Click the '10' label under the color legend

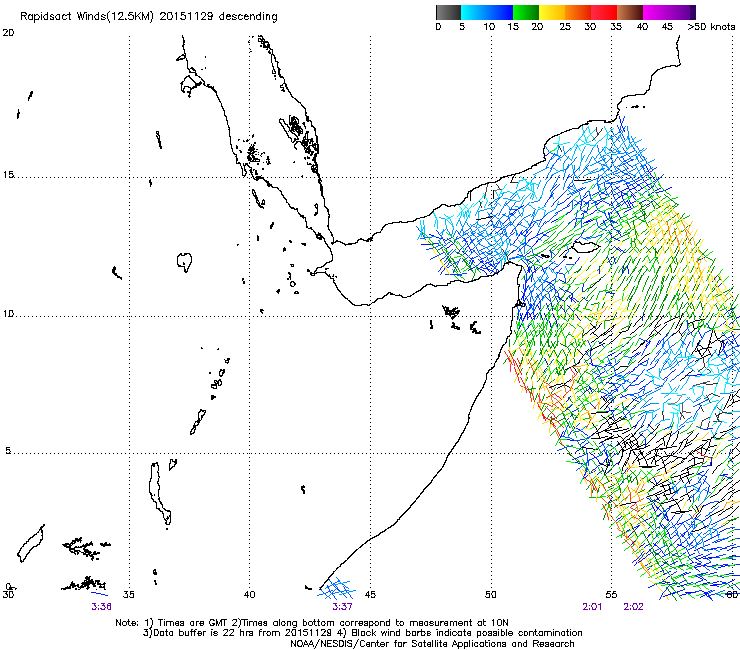(489, 27)
